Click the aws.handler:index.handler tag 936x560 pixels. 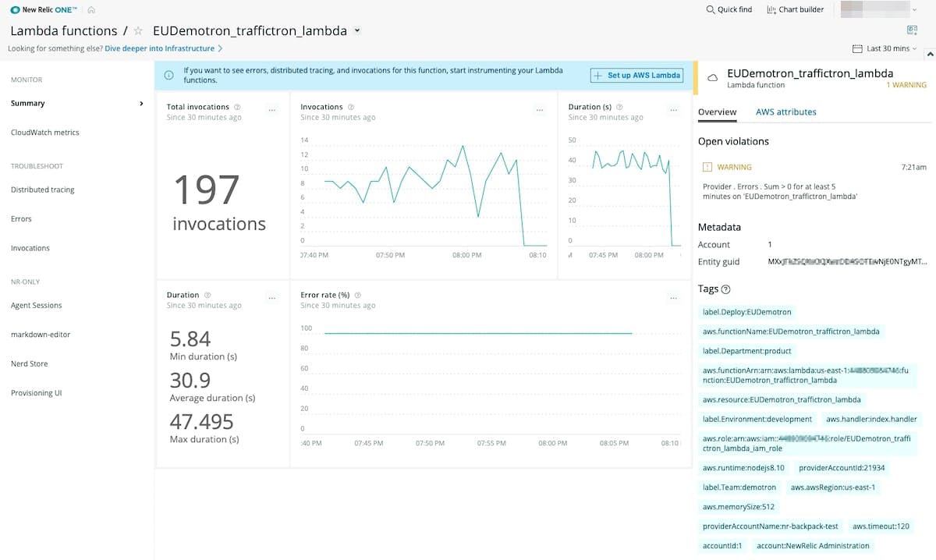(872, 419)
